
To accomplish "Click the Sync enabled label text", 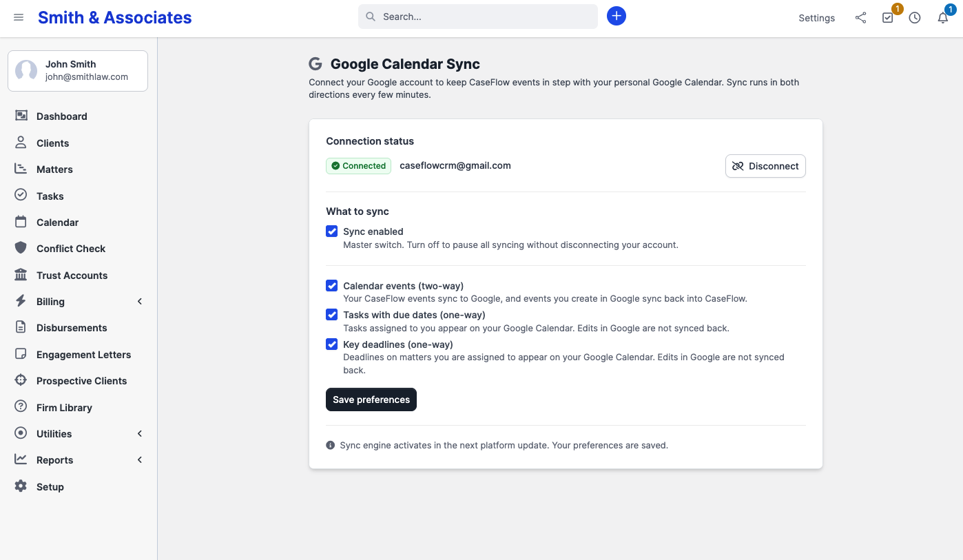I will tap(373, 231).
